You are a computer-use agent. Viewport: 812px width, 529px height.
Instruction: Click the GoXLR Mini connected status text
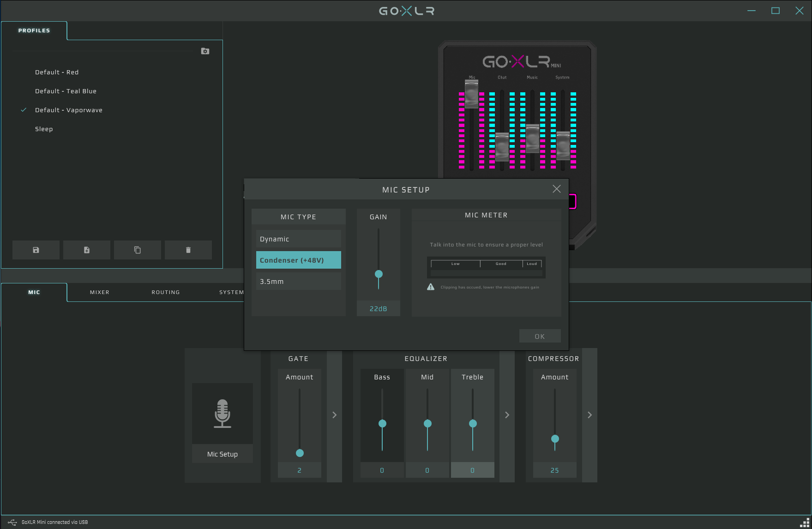click(x=54, y=523)
